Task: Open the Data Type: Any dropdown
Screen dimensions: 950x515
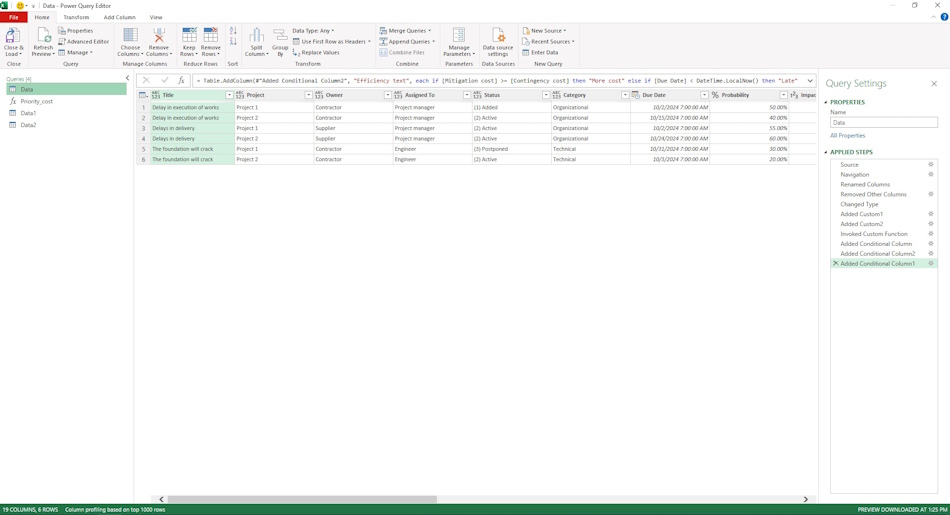Action: coord(313,31)
